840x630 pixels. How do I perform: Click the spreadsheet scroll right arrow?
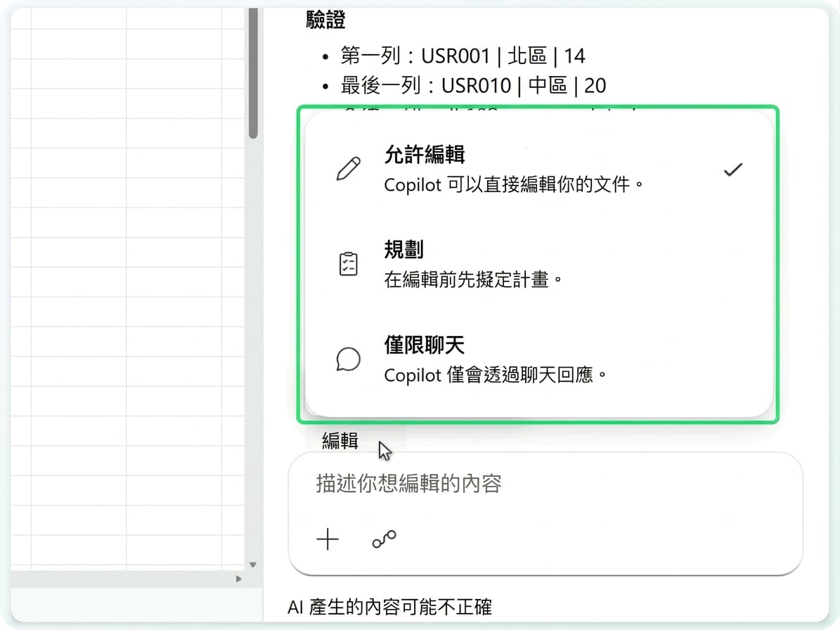click(239, 579)
